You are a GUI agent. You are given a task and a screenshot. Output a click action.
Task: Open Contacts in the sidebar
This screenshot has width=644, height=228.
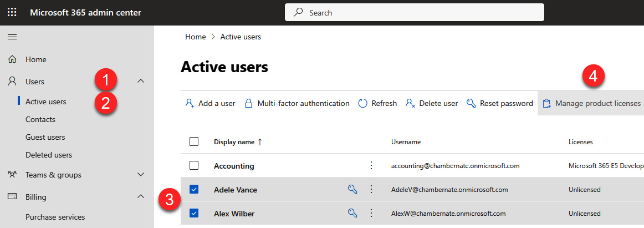tap(40, 119)
